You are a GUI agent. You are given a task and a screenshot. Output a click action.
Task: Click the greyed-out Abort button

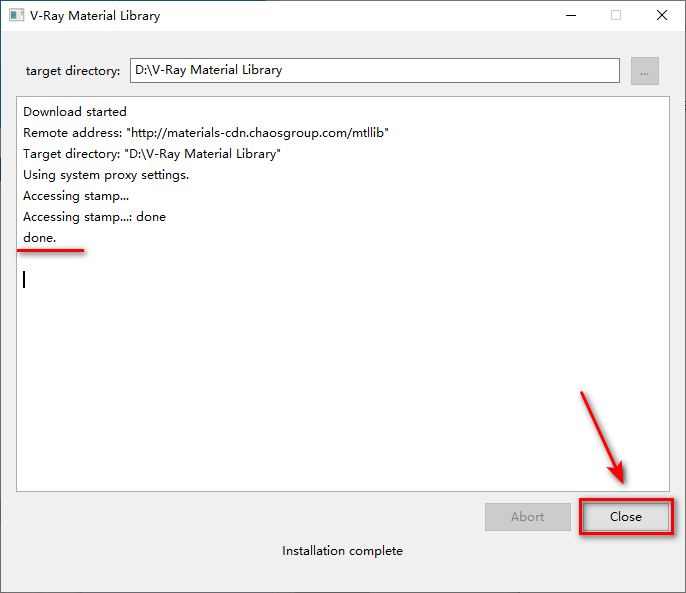[527, 517]
